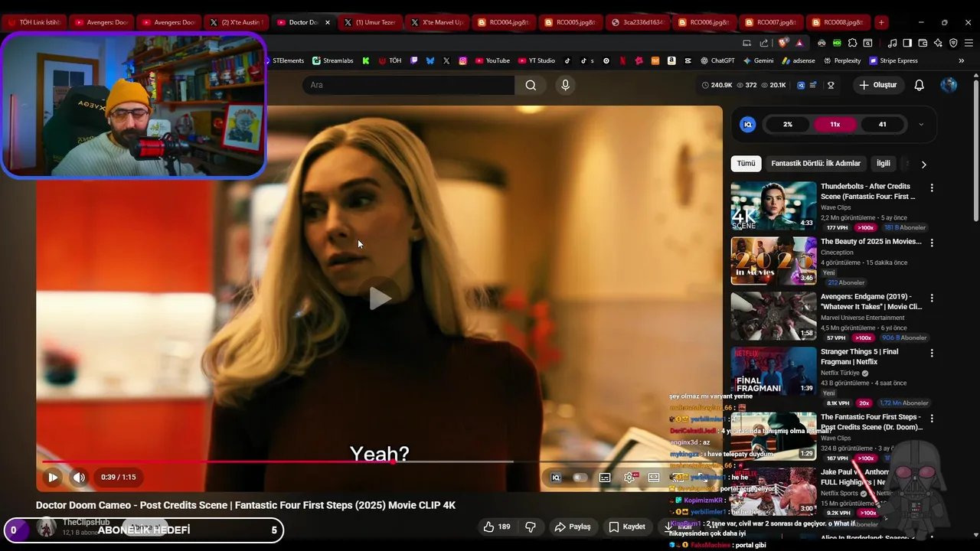Switch to RCO004.jpg browser tab

[x=504, y=22]
